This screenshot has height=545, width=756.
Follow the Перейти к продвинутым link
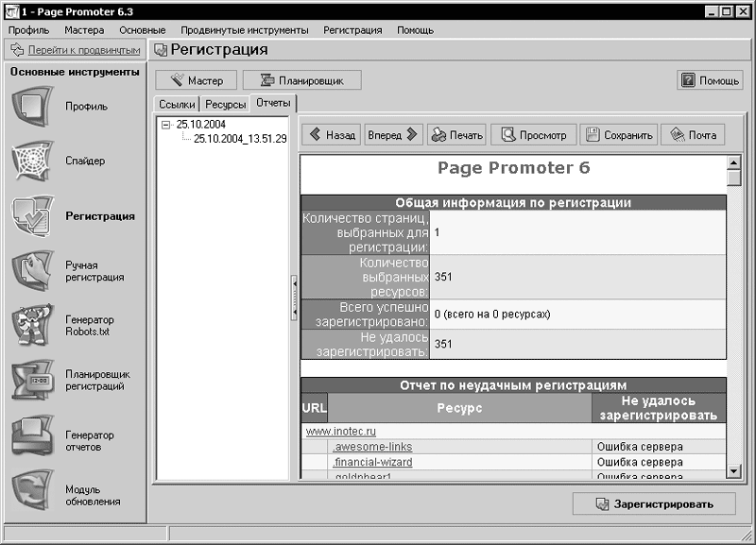click(x=84, y=50)
